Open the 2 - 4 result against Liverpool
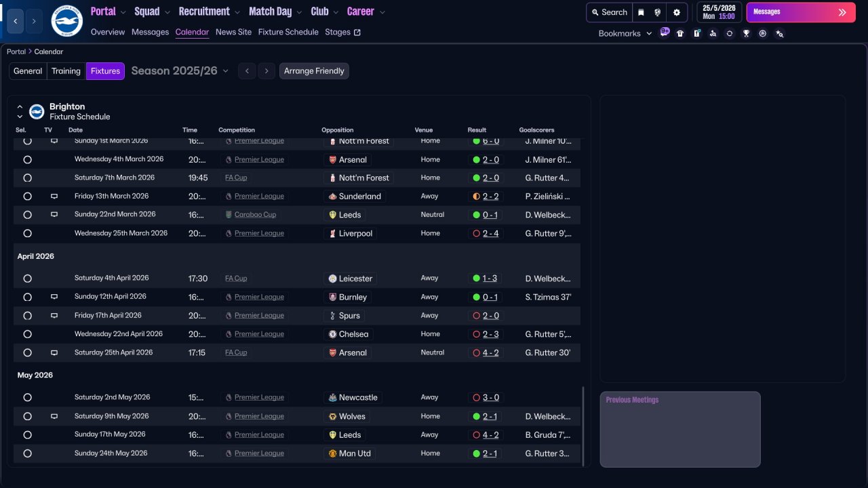This screenshot has height=488, width=868. 490,233
